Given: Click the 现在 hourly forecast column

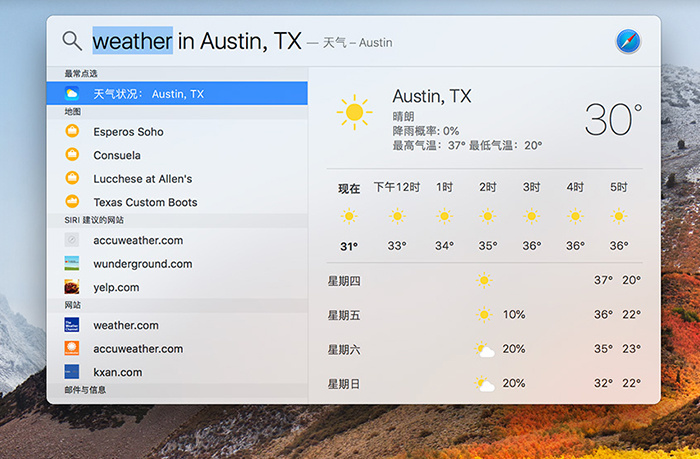Looking at the screenshot, I should (x=349, y=216).
